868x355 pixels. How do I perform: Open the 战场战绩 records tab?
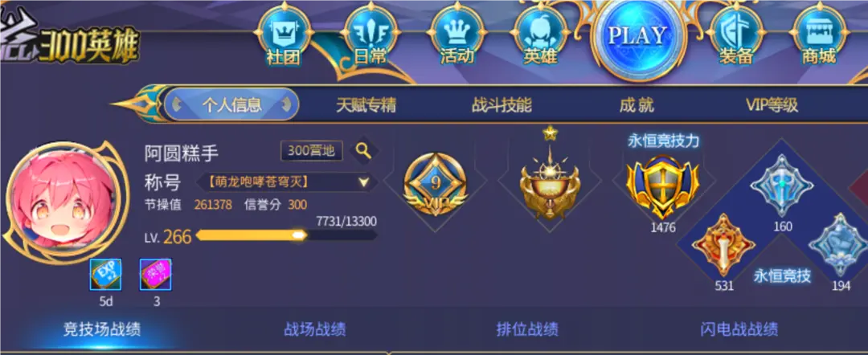point(315,330)
